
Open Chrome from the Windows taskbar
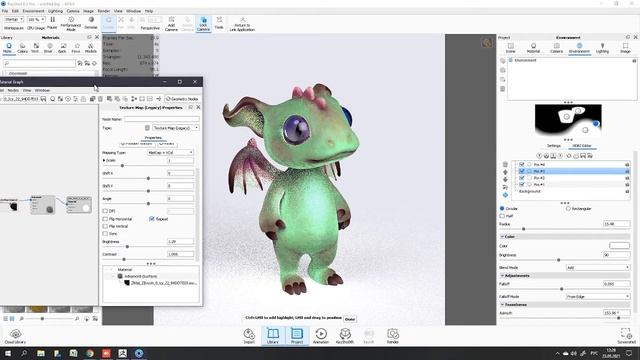click(x=90, y=353)
